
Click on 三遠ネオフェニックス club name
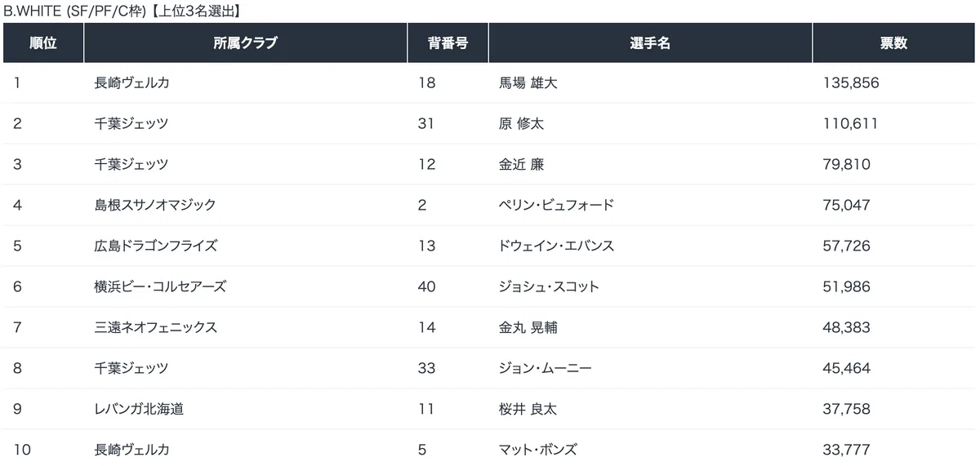click(156, 327)
